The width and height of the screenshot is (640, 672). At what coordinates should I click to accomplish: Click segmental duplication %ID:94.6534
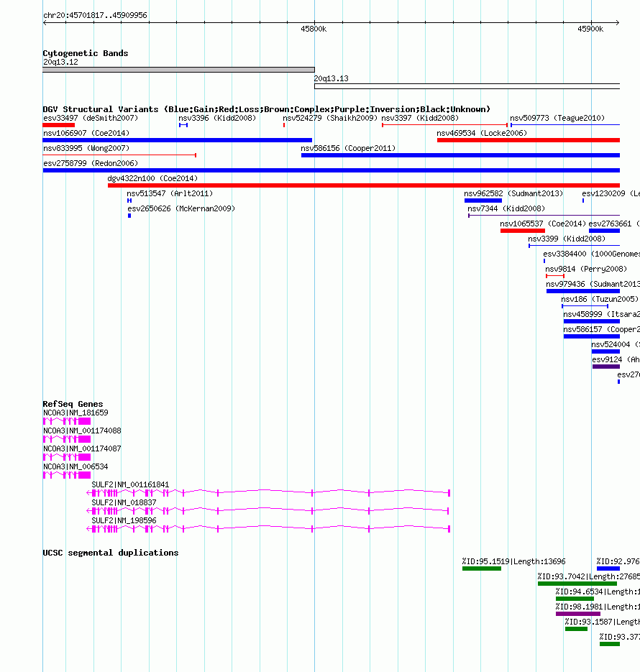click(575, 599)
